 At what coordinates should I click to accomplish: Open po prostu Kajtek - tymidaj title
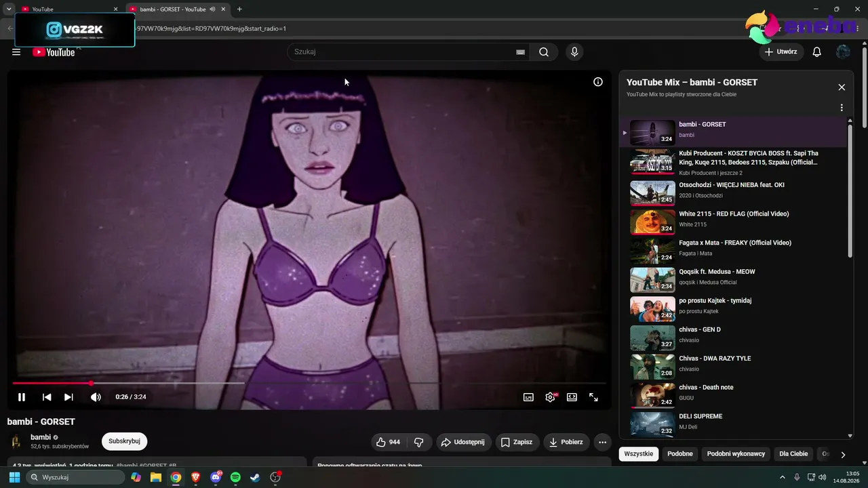[x=715, y=301]
